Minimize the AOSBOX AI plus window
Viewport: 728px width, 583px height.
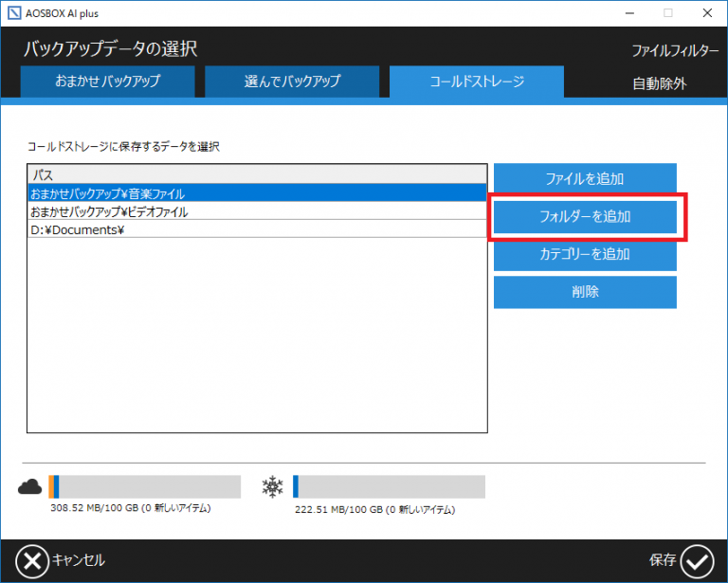tap(629, 13)
